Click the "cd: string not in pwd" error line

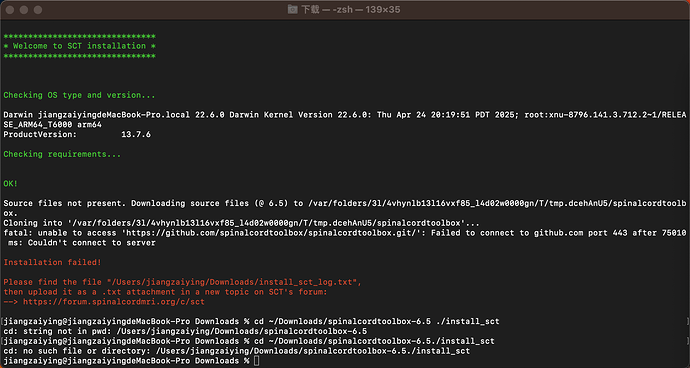tap(185, 331)
